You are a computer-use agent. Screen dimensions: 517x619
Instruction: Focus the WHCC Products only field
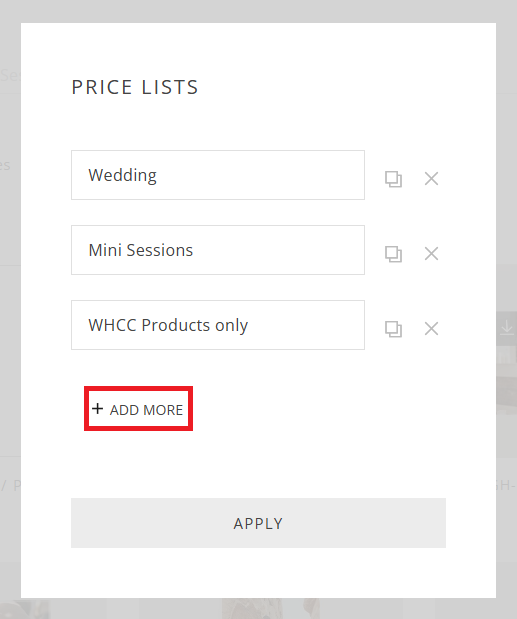pyautogui.click(x=218, y=325)
